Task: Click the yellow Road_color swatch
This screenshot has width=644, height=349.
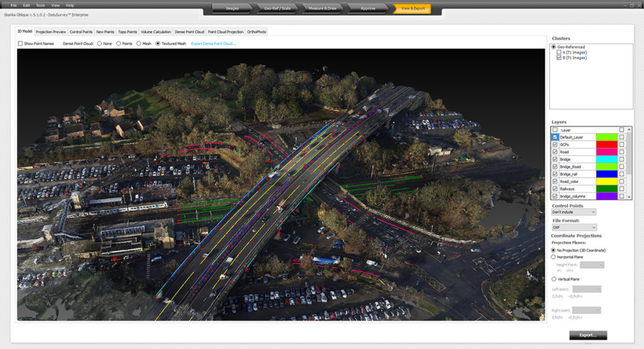Action: tap(607, 182)
